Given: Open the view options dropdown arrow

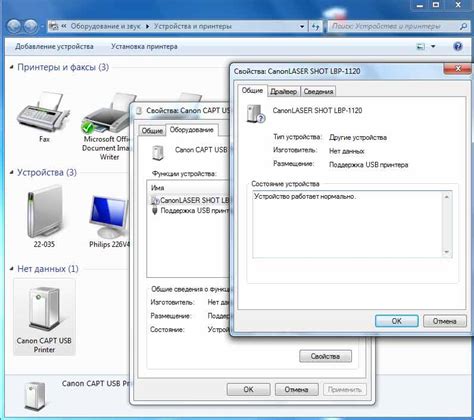Looking at the screenshot, I should click(433, 47).
